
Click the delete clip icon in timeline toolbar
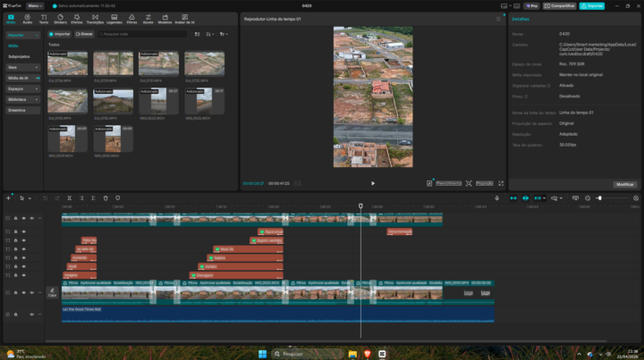[x=106, y=197]
